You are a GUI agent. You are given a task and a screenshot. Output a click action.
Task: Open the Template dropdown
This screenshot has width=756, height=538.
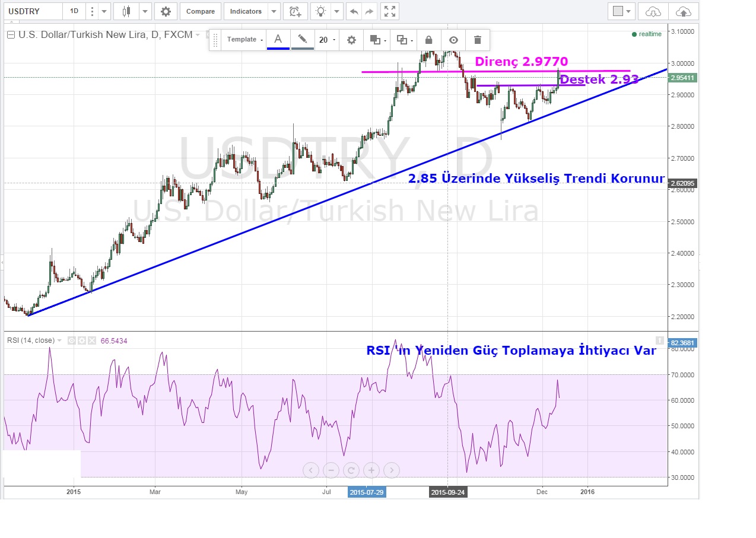pyautogui.click(x=245, y=40)
